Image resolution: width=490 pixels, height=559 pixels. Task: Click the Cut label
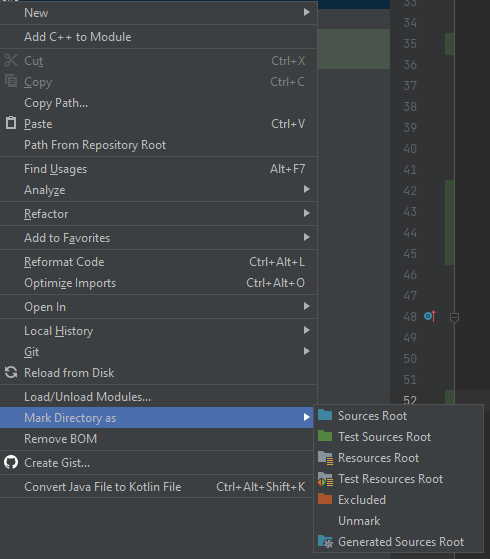pos(34,61)
